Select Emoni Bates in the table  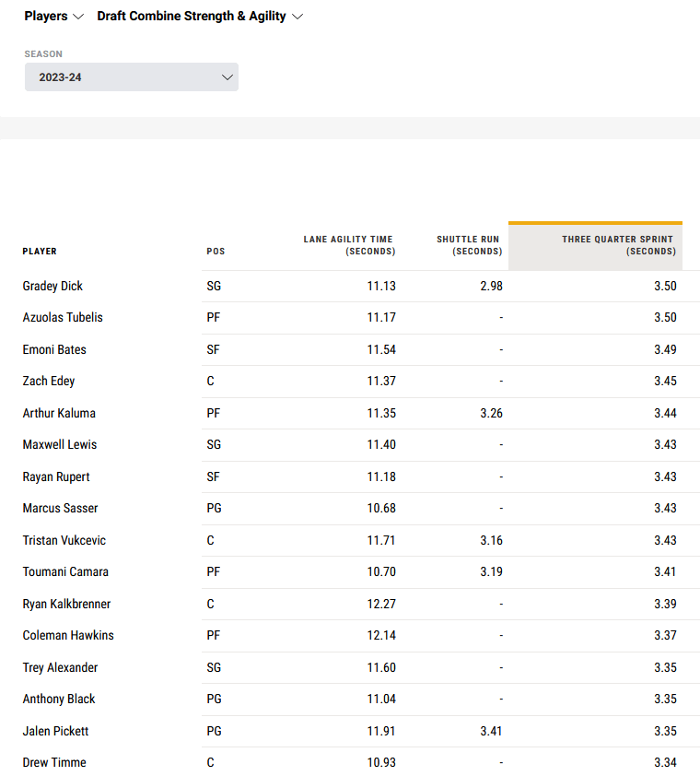[x=54, y=349]
